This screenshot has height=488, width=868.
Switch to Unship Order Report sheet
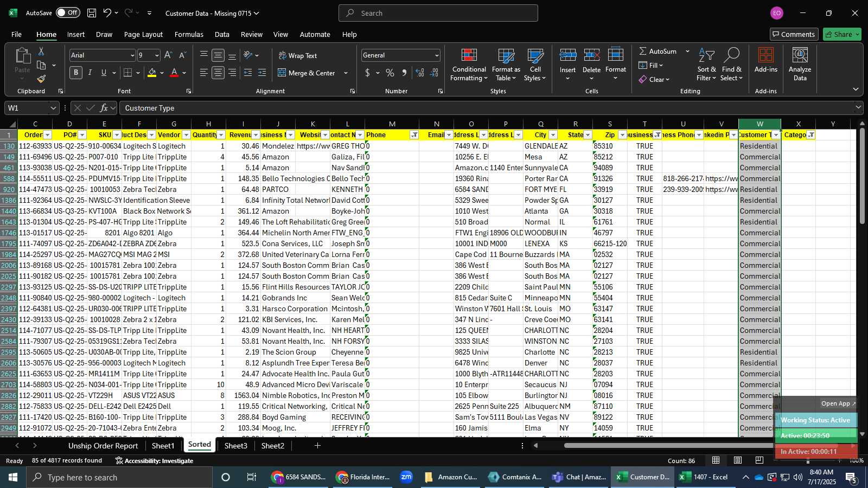103,446
